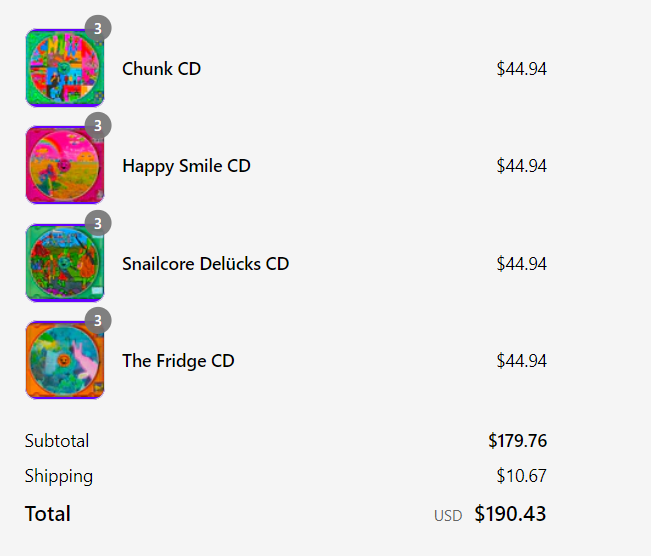Viewport: 651px width, 556px height.
Task: Click the Chunk CD price $44.94
Action: [521, 69]
